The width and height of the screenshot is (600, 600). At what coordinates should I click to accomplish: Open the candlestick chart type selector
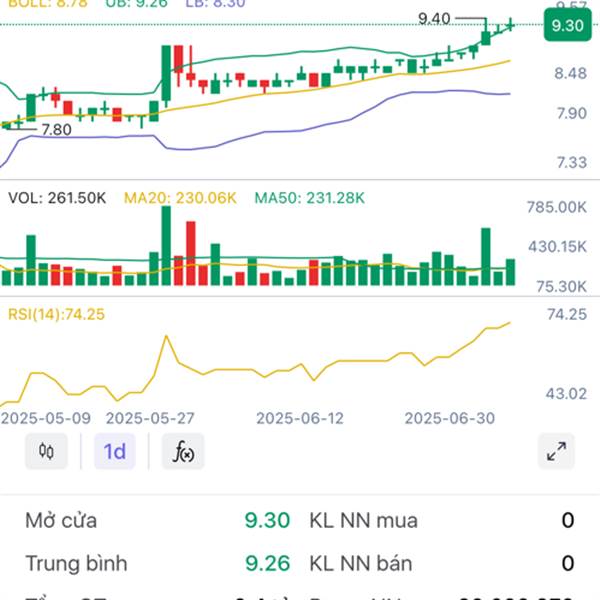point(46,451)
